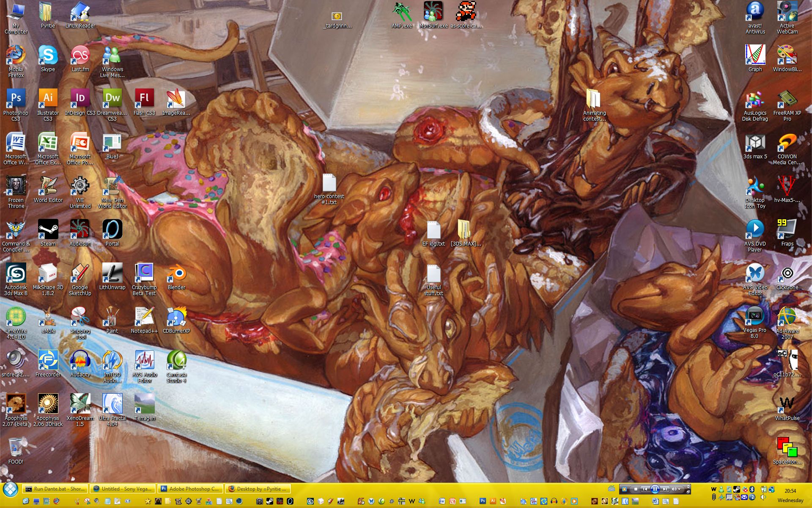
Task: Restore the media player from taskbar
Action: tap(688, 492)
